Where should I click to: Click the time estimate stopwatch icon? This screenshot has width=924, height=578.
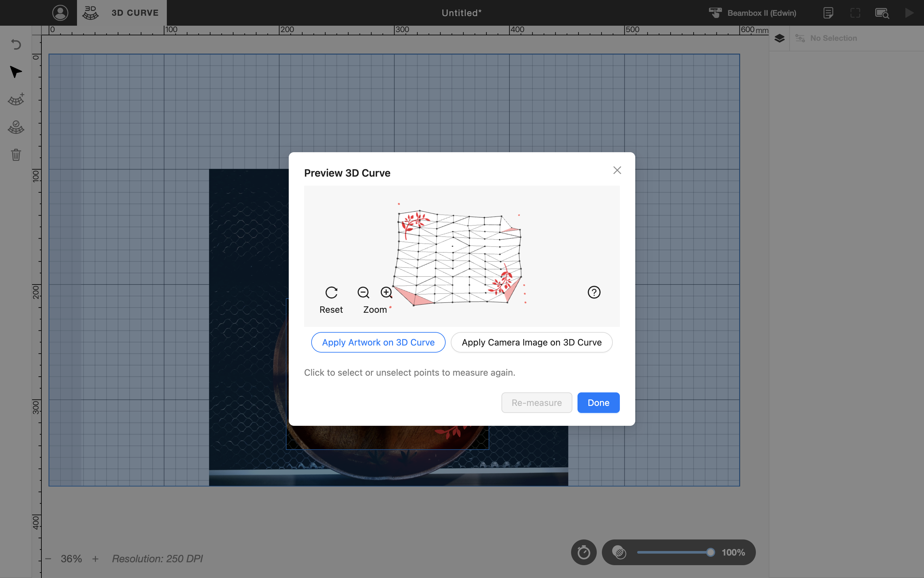tap(584, 552)
